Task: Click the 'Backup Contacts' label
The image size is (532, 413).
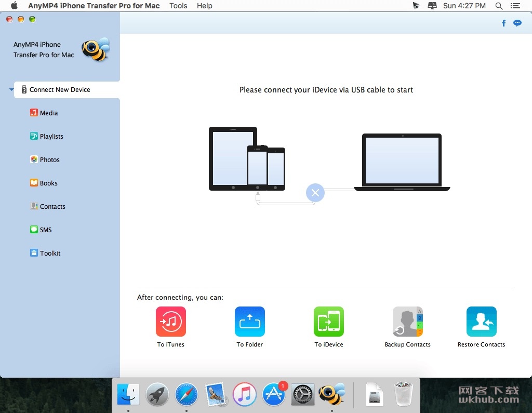Action: [x=407, y=344]
